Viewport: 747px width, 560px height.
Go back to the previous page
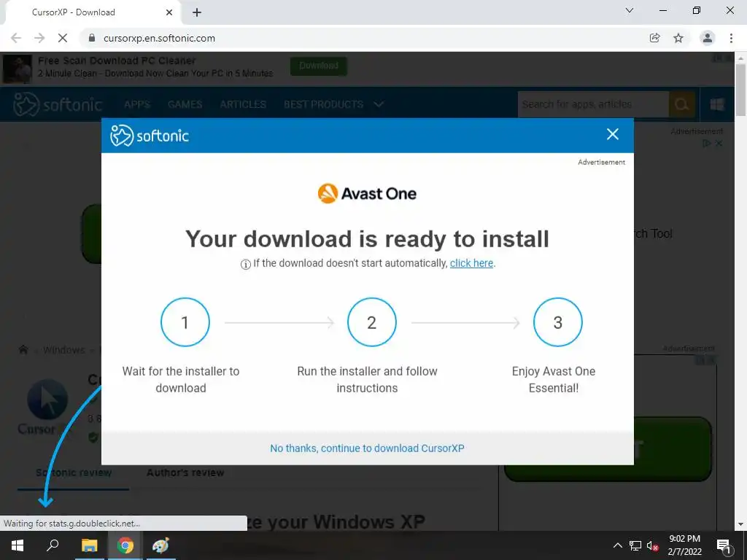click(16, 38)
